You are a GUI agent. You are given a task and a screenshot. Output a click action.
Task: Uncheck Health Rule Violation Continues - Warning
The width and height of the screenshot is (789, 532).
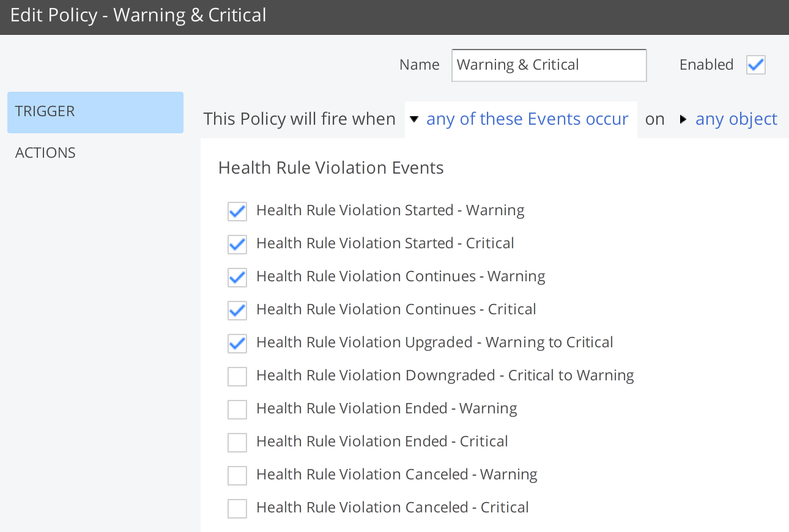[237, 278]
